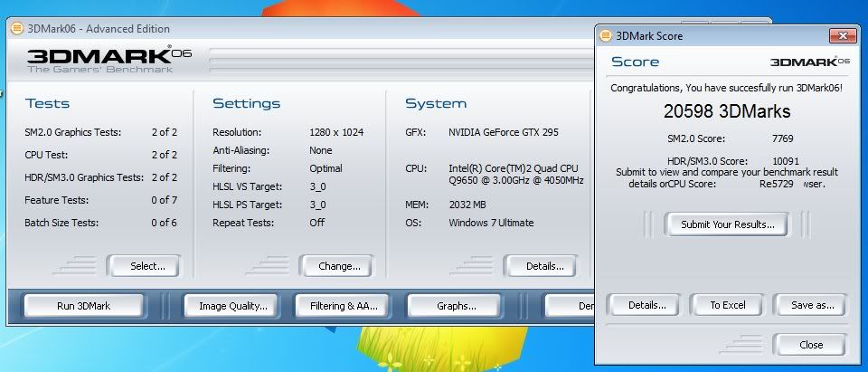Save the result with Save as...
The width and height of the screenshot is (868, 372).
click(x=809, y=305)
